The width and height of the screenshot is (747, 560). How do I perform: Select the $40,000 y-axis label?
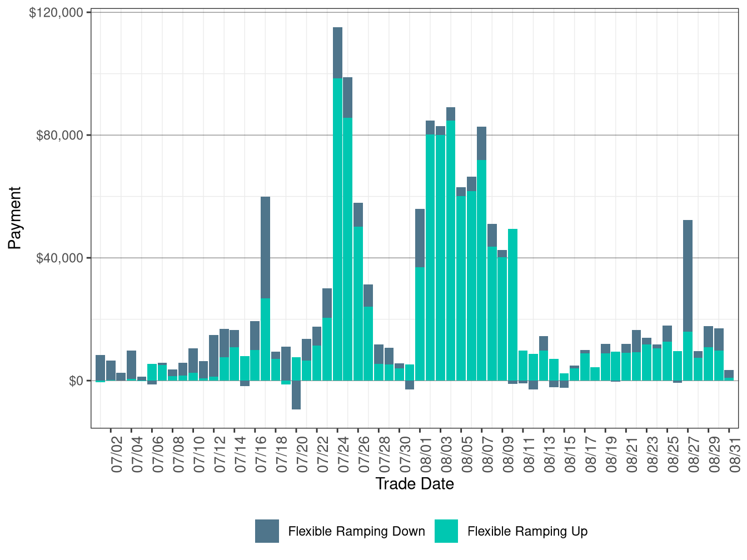59,258
